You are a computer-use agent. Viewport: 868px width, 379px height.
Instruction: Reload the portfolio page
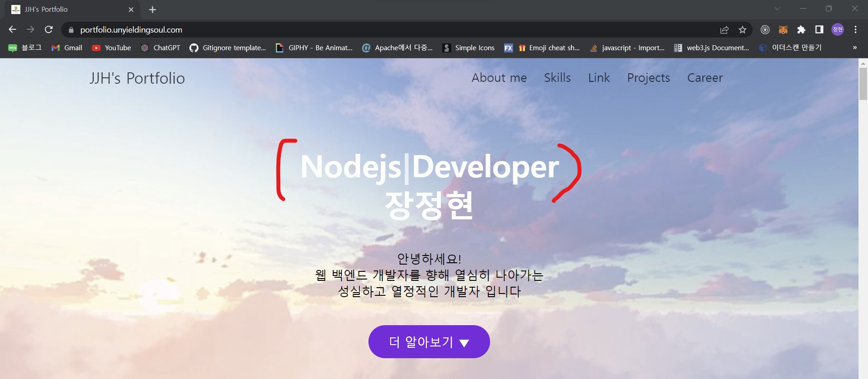pyautogui.click(x=49, y=29)
